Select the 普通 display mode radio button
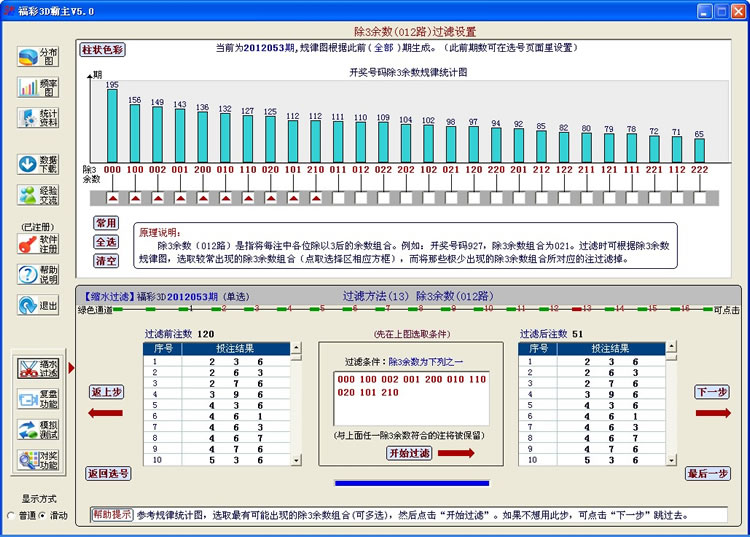The width and height of the screenshot is (750, 537). coord(12,515)
